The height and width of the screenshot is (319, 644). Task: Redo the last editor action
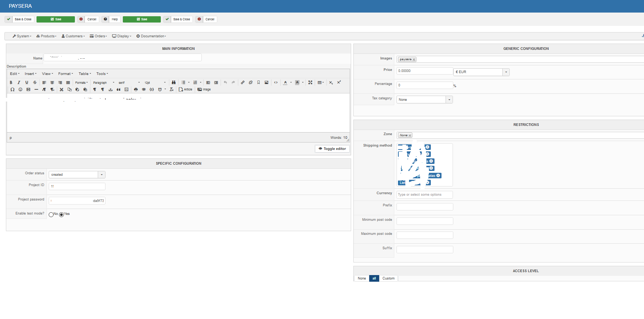click(x=233, y=83)
